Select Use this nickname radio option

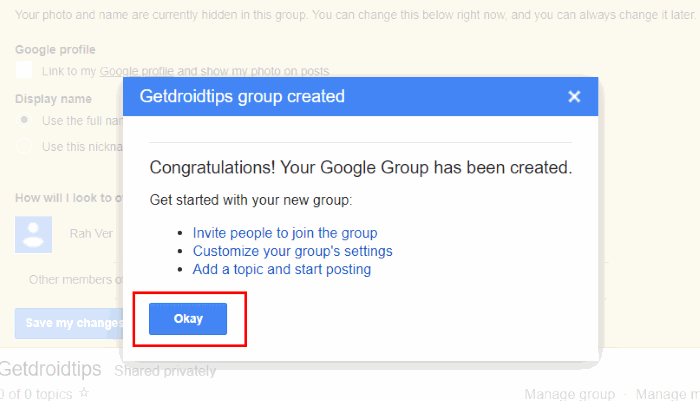24,146
